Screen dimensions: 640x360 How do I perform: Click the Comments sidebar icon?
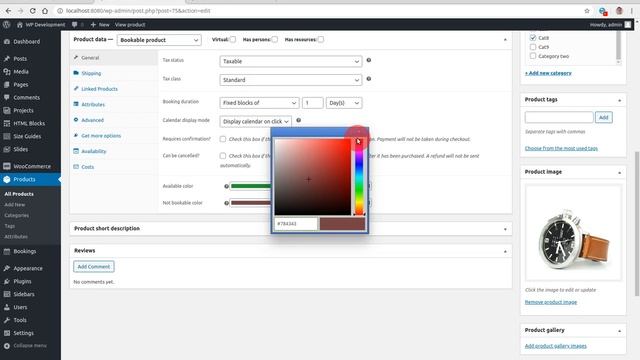(x=7, y=98)
